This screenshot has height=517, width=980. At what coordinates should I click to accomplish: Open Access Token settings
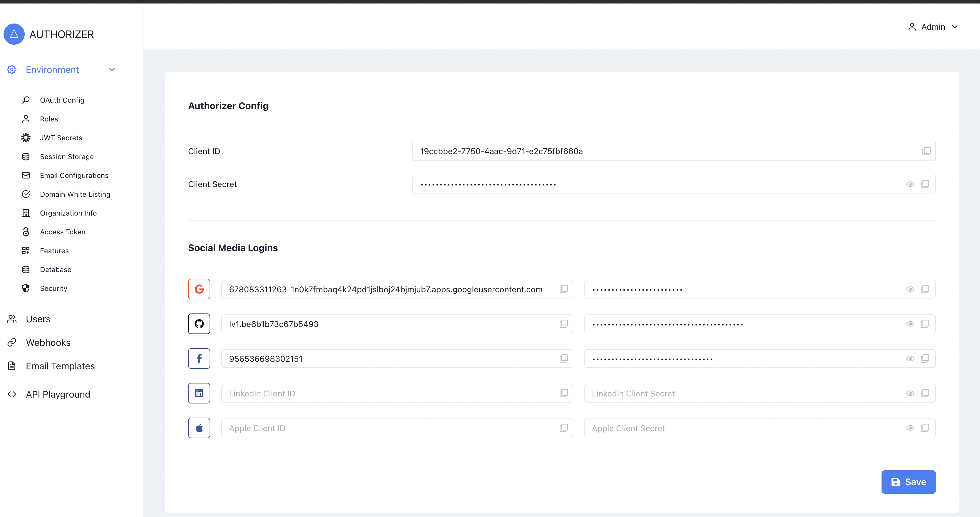(62, 232)
